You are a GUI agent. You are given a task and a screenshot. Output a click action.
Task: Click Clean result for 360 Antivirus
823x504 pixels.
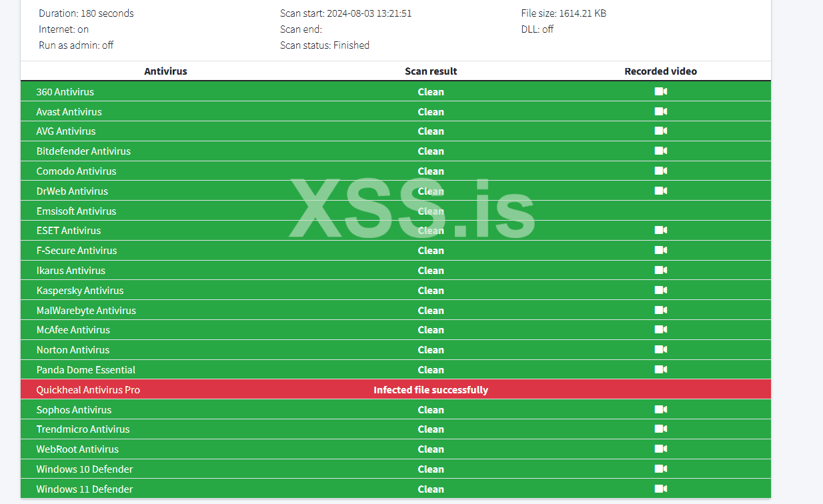point(431,92)
